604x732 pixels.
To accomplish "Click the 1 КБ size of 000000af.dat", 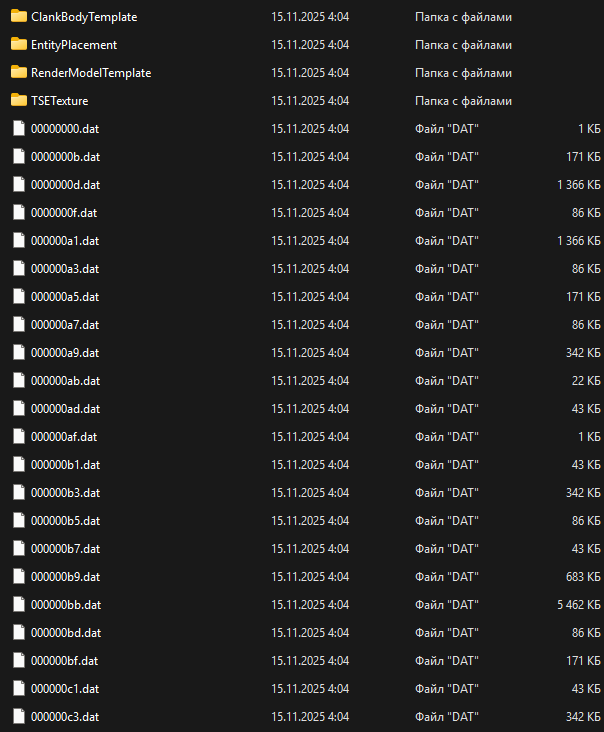I will [589, 437].
